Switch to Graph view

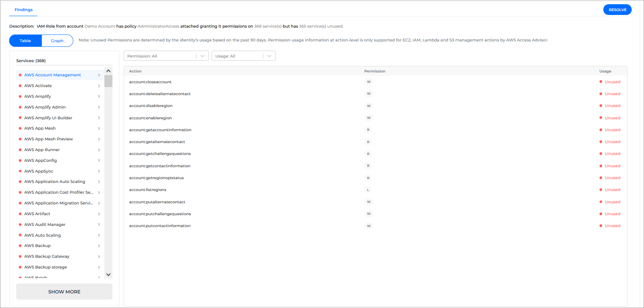pyautogui.click(x=57, y=41)
